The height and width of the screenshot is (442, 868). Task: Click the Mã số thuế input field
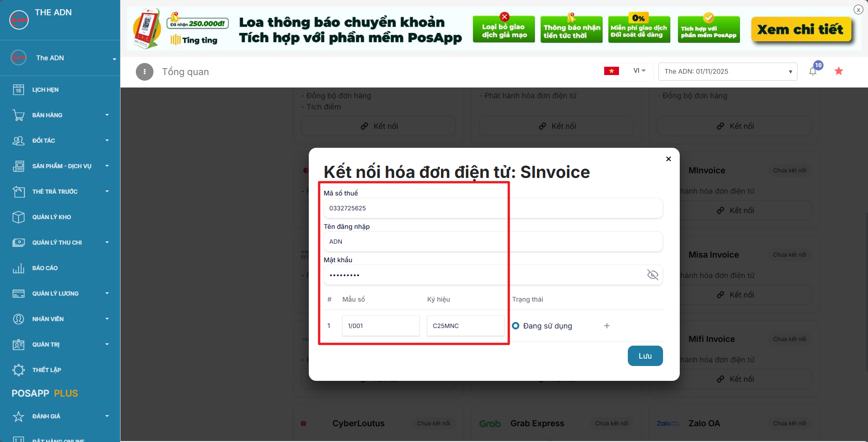pyautogui.click(x=493, y=208)
